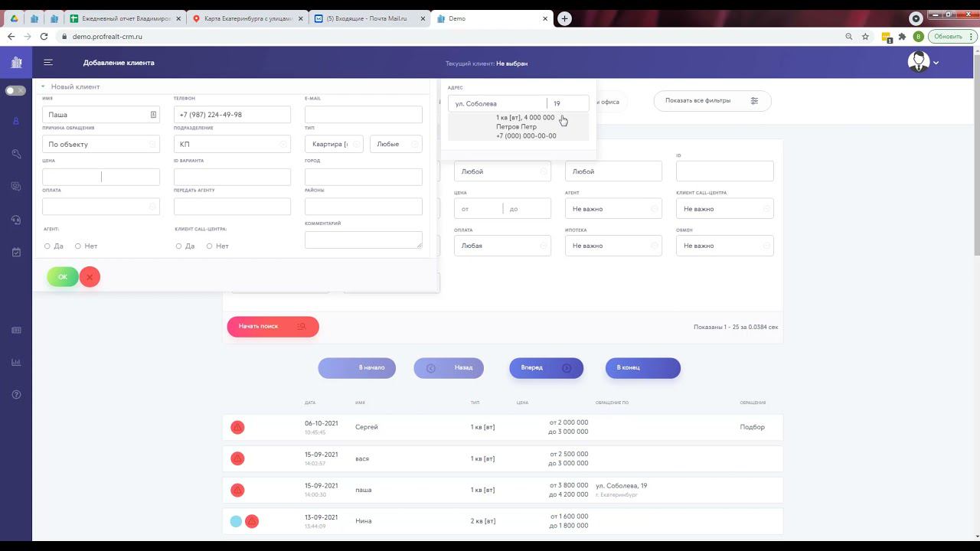Viewport: 980px width, 551px height.
Task: Open the Квартира type dropdown
Action: click(x=334, y=144)
